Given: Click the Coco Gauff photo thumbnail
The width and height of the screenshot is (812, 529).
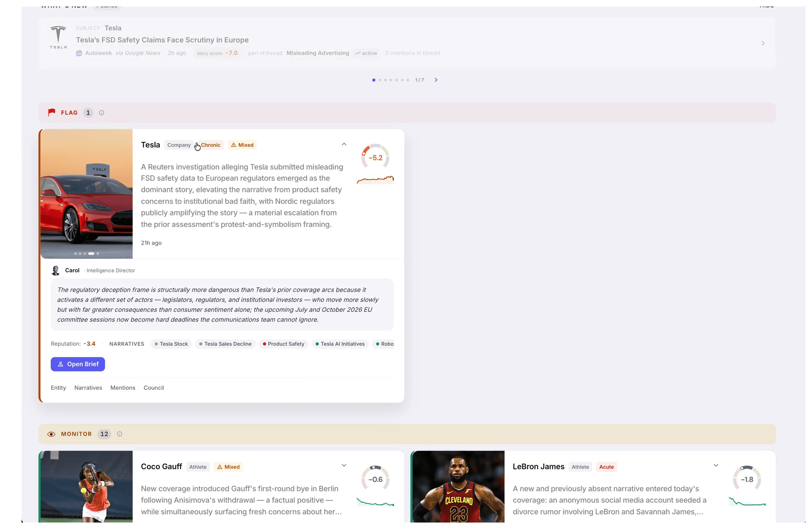Looking at the screenshot, I should (86, 487).
